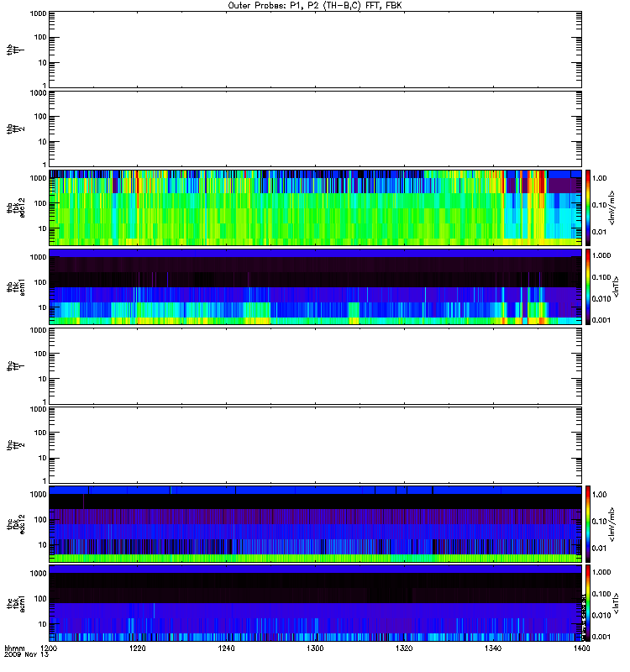The image size is (630, 672).
Task: Click the plot title 'Outer Probes: P1, P2 (TH-B,C) FFT, FBK'
Action: [315, 6]
